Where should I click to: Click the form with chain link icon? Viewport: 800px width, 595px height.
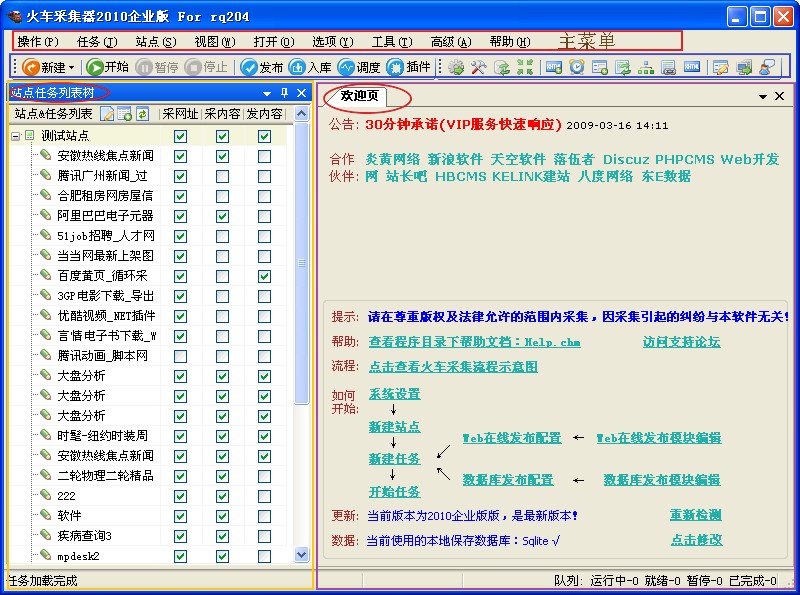tap(668, 67)
